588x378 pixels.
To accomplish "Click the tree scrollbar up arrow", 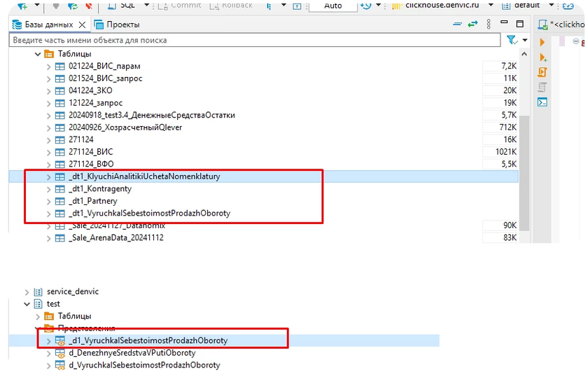I will (524, 54).
